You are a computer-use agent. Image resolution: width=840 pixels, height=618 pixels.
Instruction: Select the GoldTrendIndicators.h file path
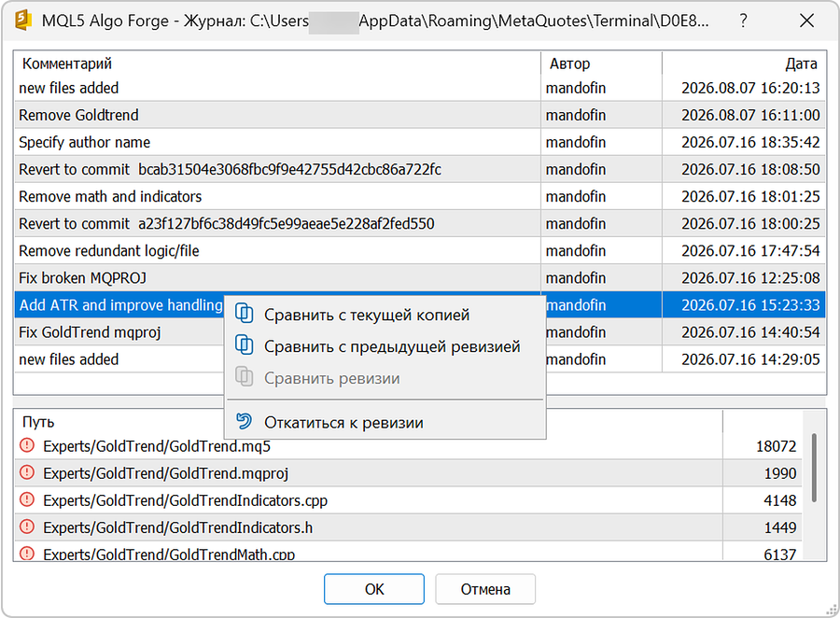coord(177,528)
